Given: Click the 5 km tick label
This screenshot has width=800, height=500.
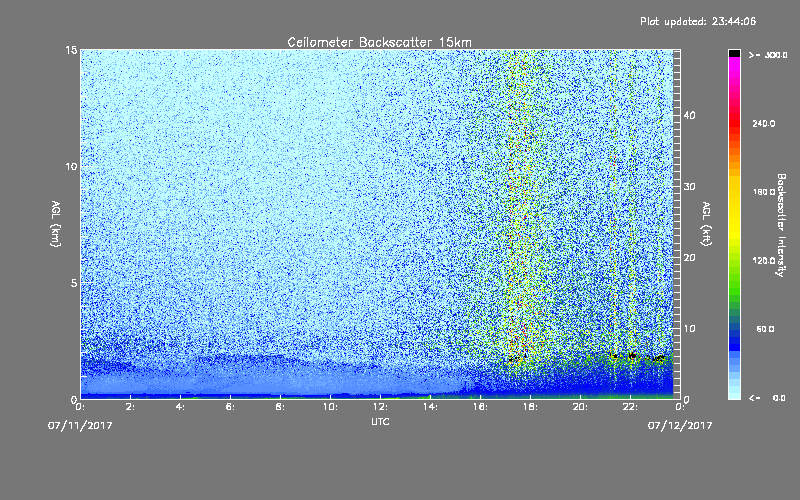Looking at the screenshot, I should 74,283.
